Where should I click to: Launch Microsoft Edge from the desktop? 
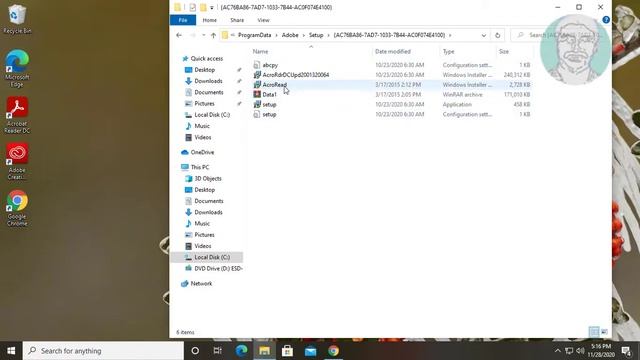coord(17,69)
